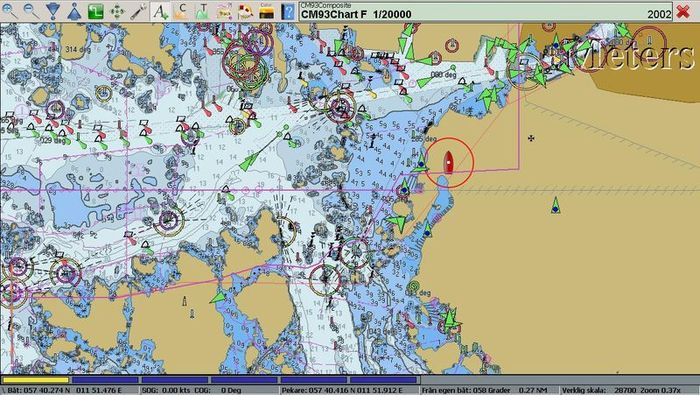700x395 pixels.
Task: Open settings with the wrench icon
Action: click(138, 11)
